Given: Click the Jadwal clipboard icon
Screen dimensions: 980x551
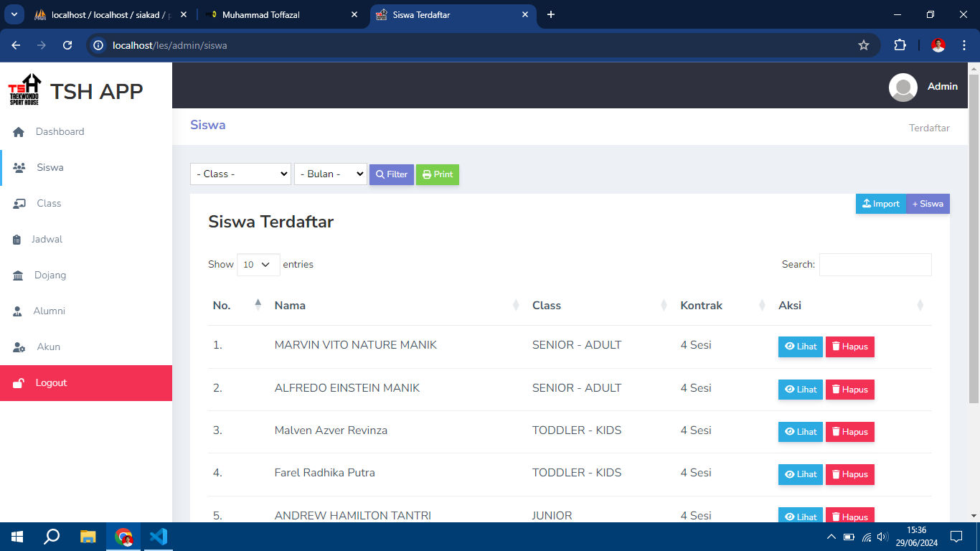Looking at the screenshot, I should (17, 240).
